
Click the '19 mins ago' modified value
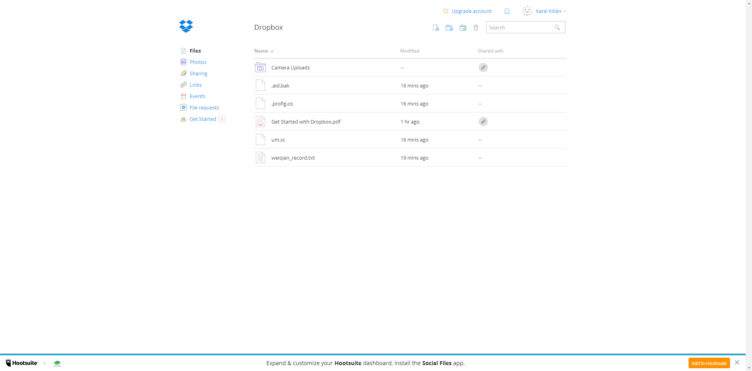[414, 158]
